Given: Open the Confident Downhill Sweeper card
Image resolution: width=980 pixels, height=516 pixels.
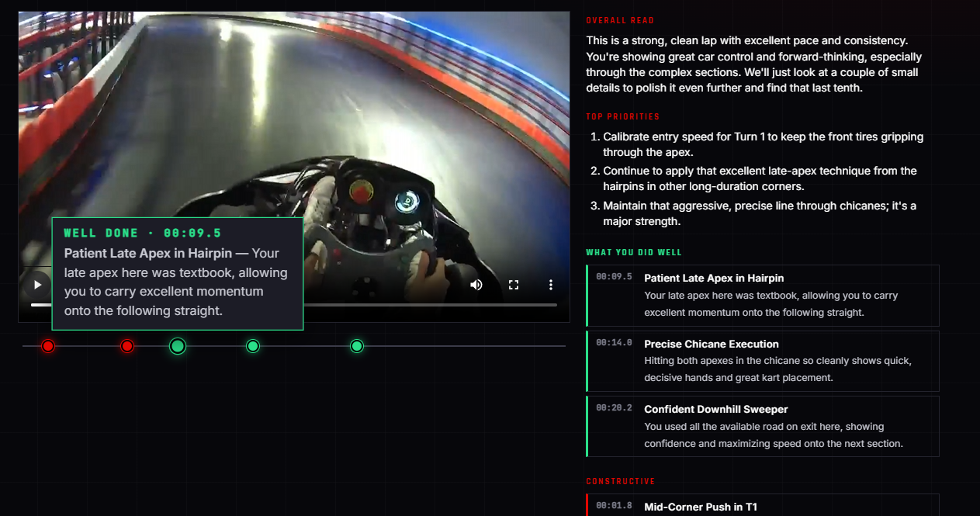Looking at the screenshot, I should point(763,425).
